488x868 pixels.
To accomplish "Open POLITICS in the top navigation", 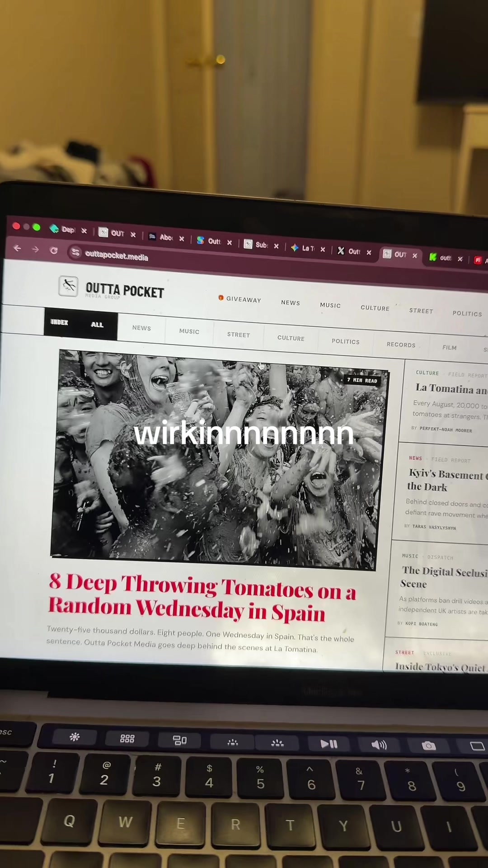I will point(467,313).
